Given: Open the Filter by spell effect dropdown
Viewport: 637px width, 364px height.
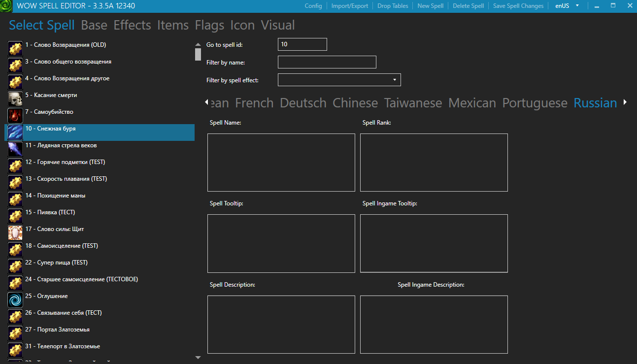Looking at the screenshot, I should [x=394, y=79].
